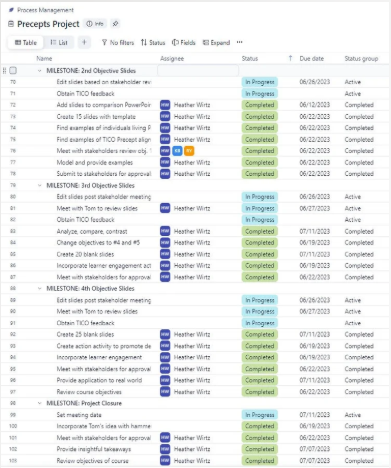Switch to the List view tab
This screenshot has width=391, height=468.
click(x=59, y=43)
